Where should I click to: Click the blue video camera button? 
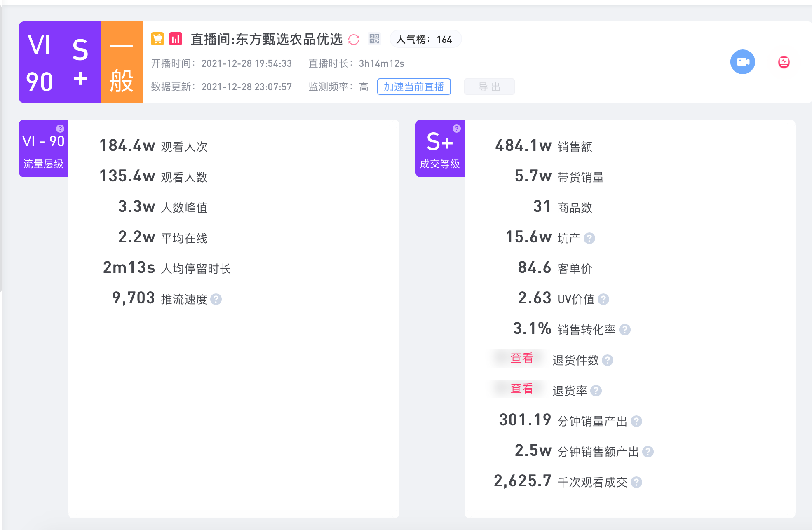(742, 62)
